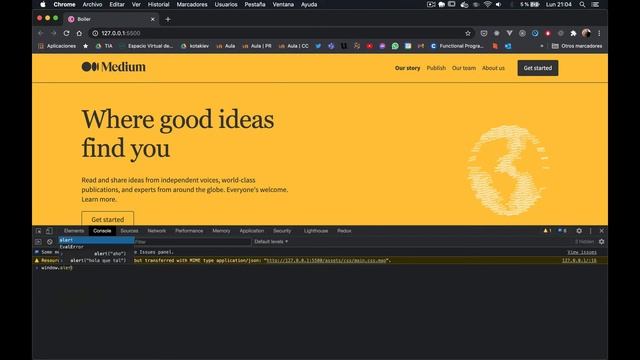The width and height of the screenshot is (640, 360).
Task: Open the WhatsApp bookmark icon
Action: tap(395, 46)
